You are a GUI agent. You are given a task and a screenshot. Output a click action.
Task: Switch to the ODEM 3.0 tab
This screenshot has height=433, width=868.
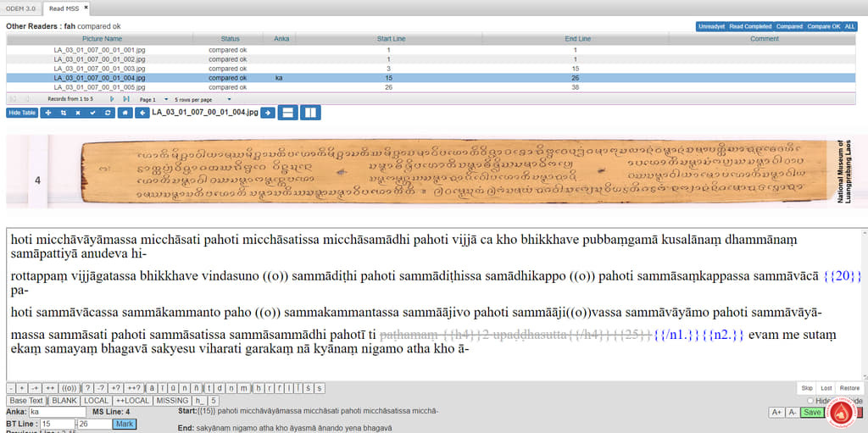click(19, 8)
